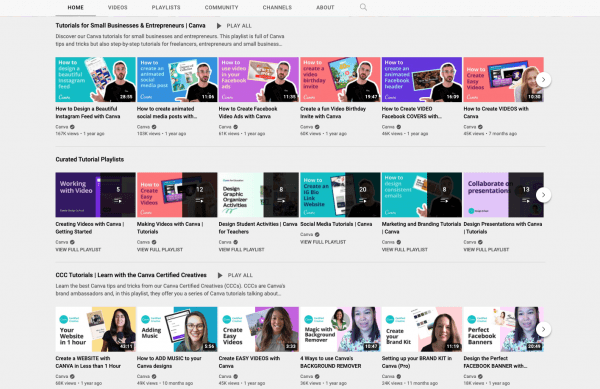Show next playlists in Curated Tutorial Playlists
The image size is (600, 389).
point(543,195)
